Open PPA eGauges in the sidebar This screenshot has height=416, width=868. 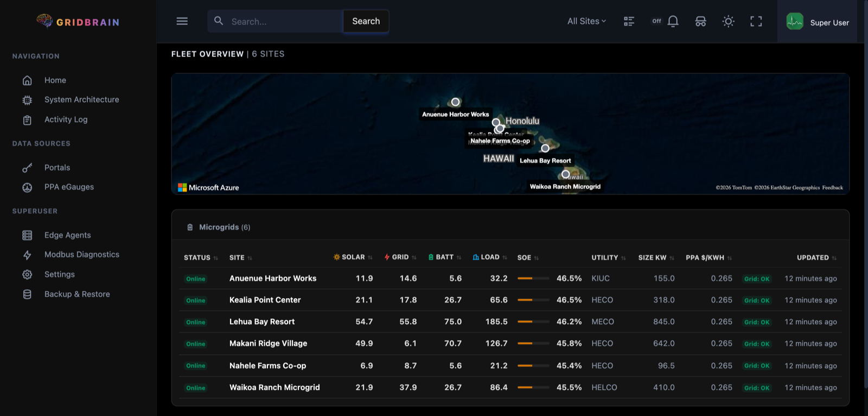(69, 187)
